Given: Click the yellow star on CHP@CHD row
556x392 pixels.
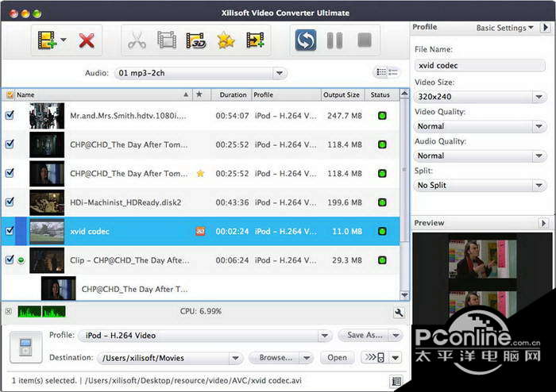Looking at the screenshot, I should tap(201, 174).
